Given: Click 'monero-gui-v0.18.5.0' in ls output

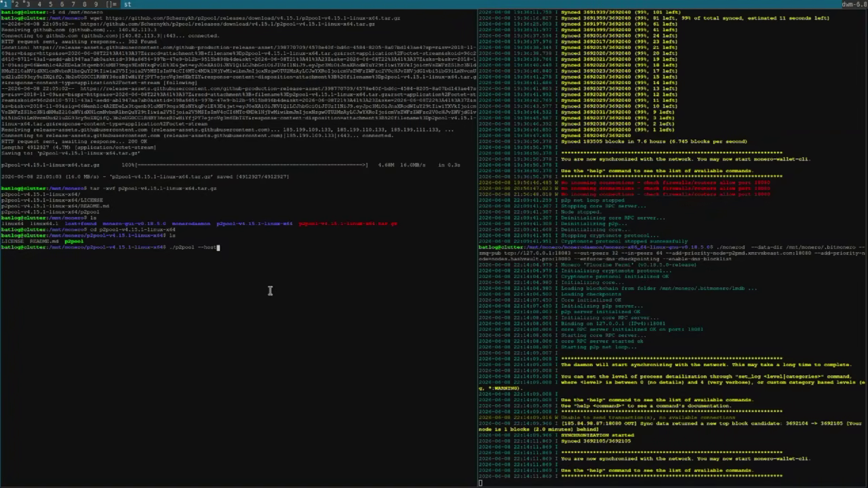Looking at the screenshot, I should pos(134,224).
